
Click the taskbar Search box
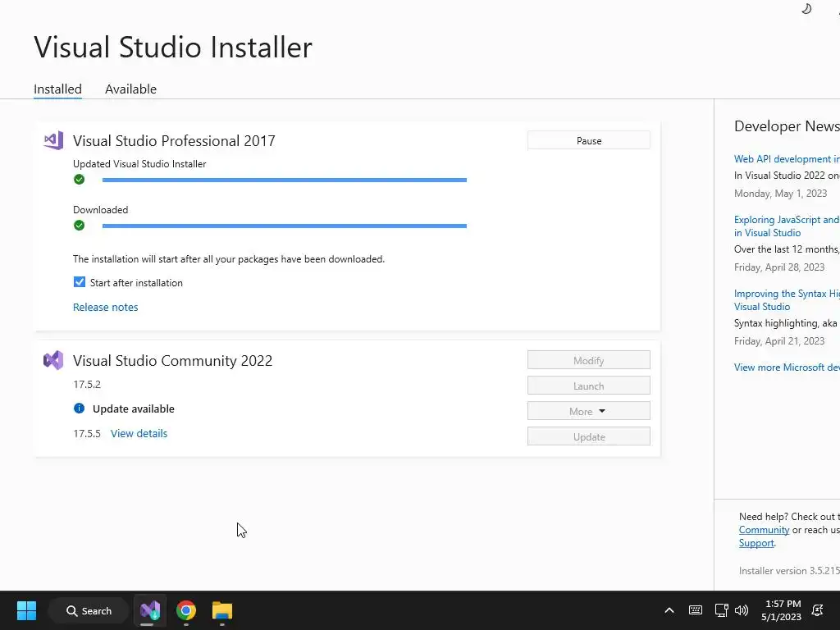(x=89, y=610)
